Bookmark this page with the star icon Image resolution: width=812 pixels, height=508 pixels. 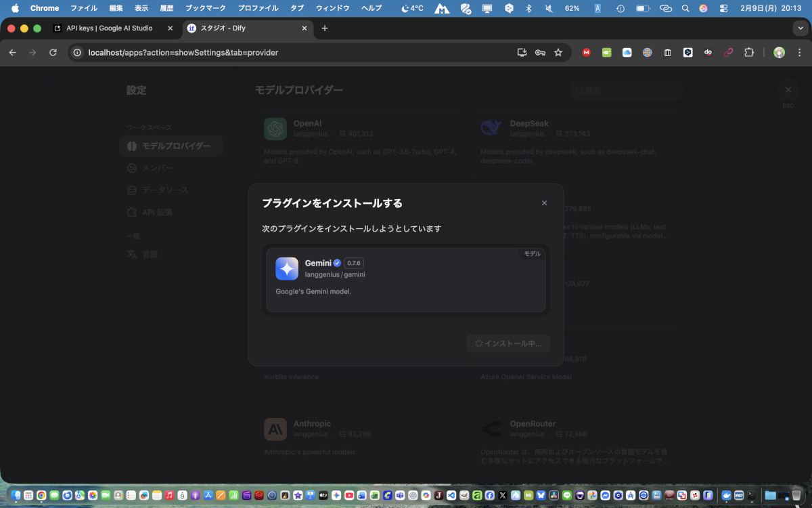click(558, 52)
